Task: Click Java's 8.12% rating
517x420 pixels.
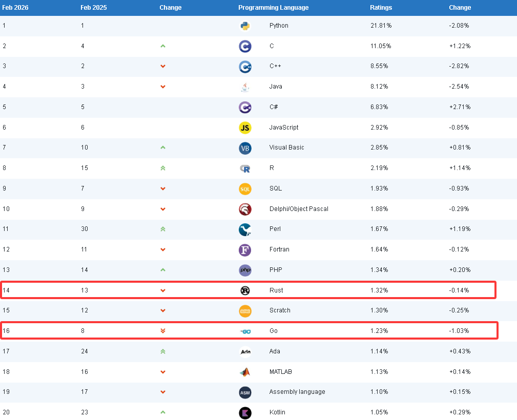Action: (x=379, y=87)
